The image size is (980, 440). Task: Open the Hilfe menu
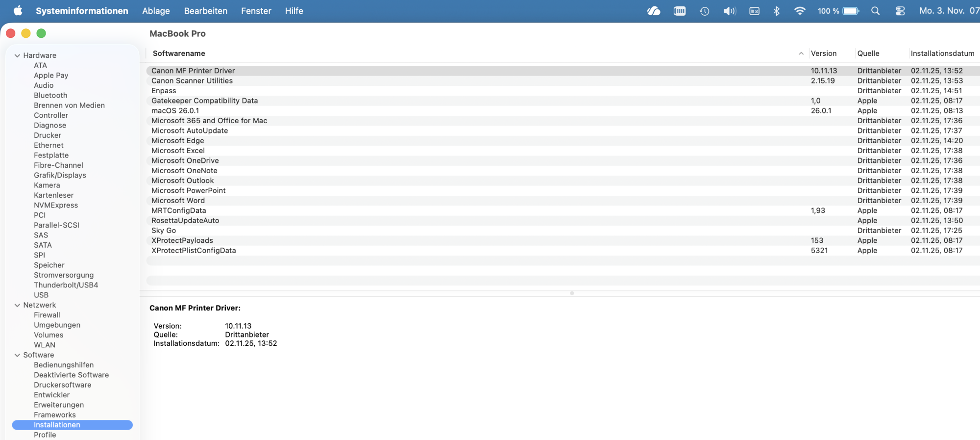click(294, 11)
